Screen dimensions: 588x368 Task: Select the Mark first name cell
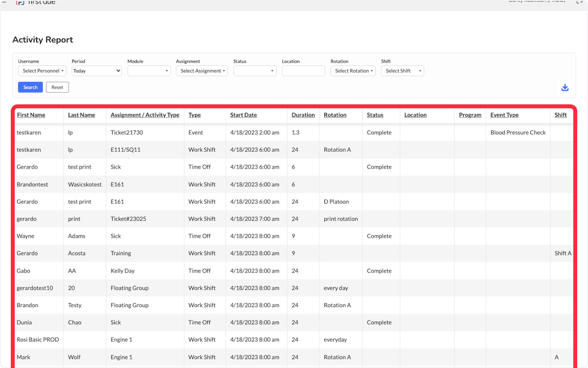[x=24, y=357]
